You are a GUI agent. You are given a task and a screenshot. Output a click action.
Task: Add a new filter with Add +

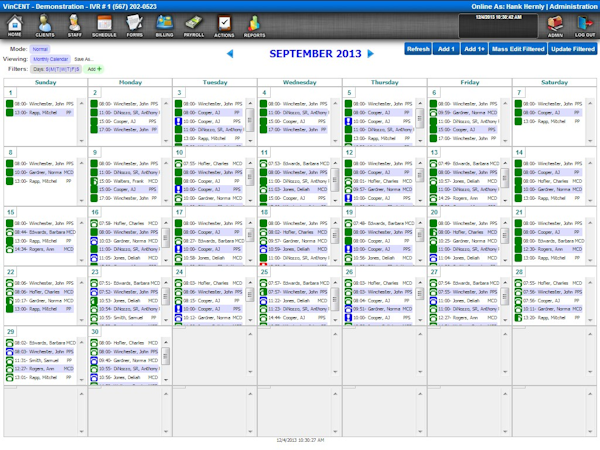94,69
